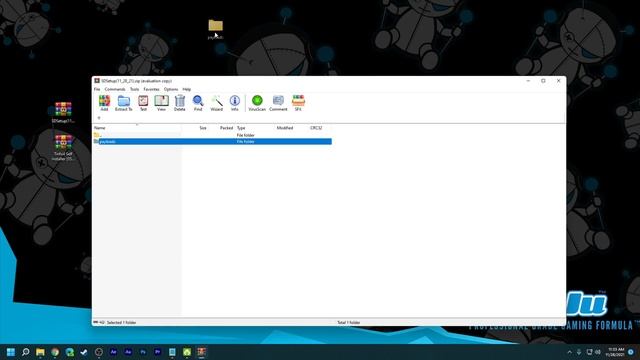Screen dimensions: 640x360
Task: Open the Options menu
Action: (x=171, y=89)
